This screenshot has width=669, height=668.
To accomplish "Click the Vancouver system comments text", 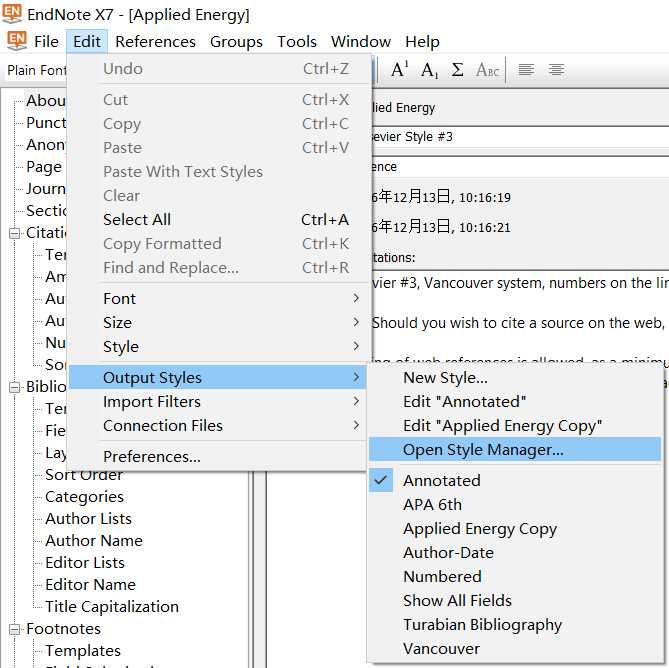I will 520,283.
